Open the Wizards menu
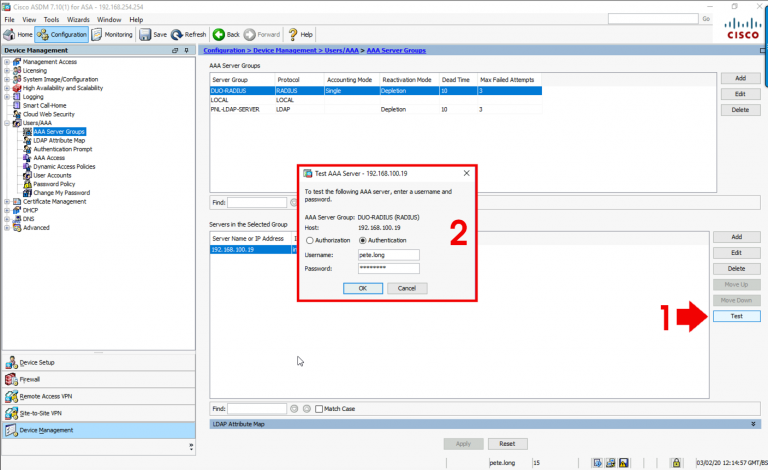 (x=78, y=20)
